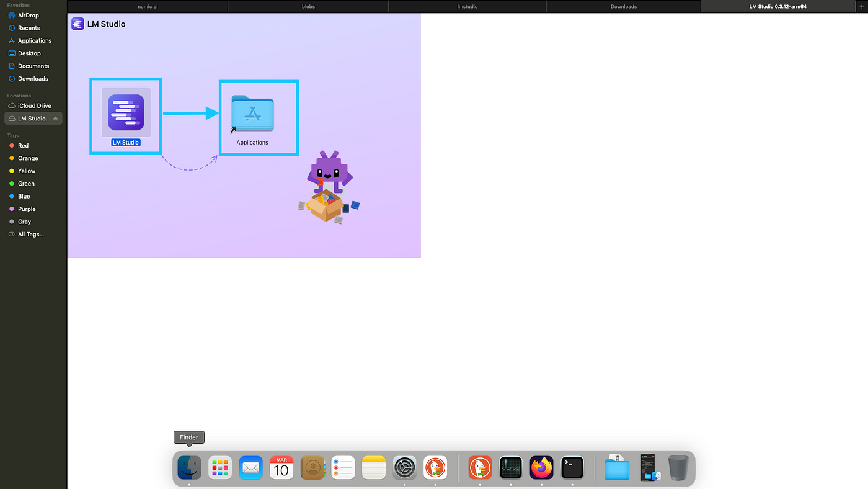The width and height of the screenshot is (868, 489).
Task: Switch to the Downloads tab
Action: (x=623, y=6)
